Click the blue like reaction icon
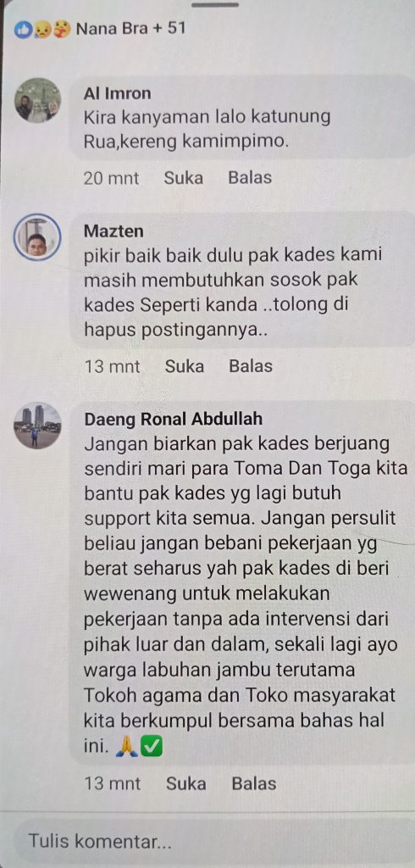Viewport: 415px width, 868px height. tap(23, 30)
